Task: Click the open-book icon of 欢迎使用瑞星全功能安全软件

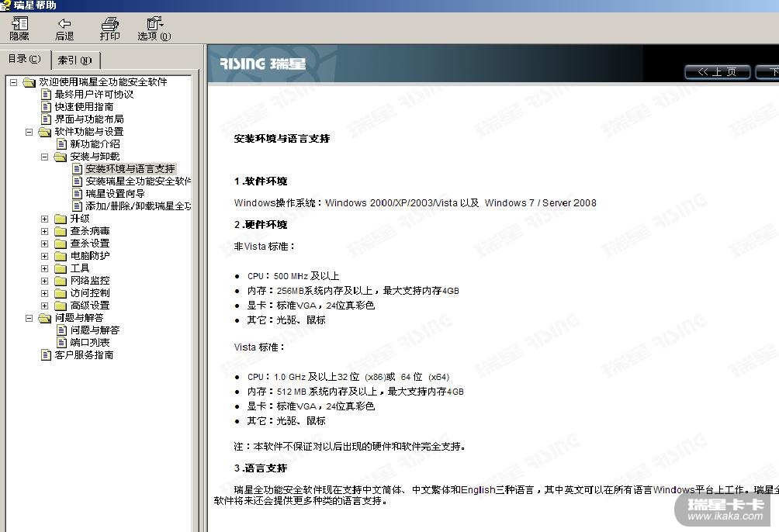Action: [x=29, y=82]
